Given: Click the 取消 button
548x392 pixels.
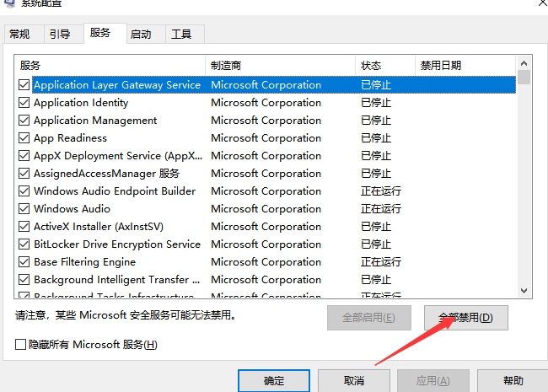Looking at the screenshot, I should click(353, 381).
